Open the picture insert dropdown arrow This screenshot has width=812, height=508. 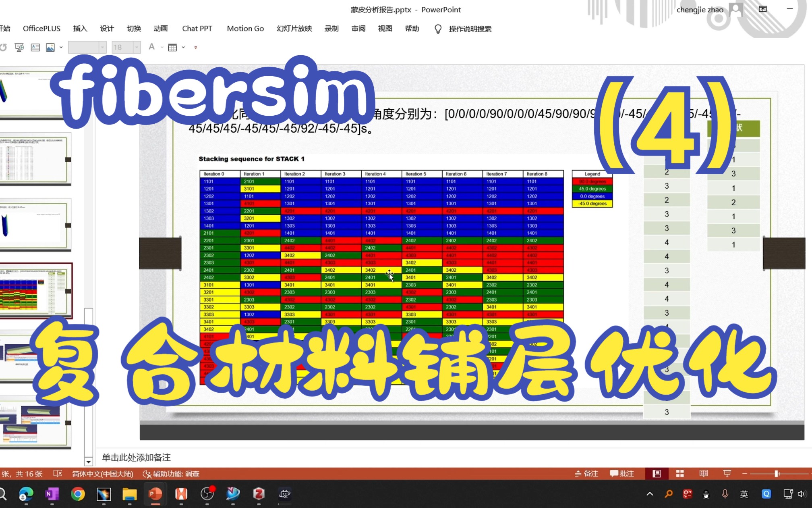point(61,48)
